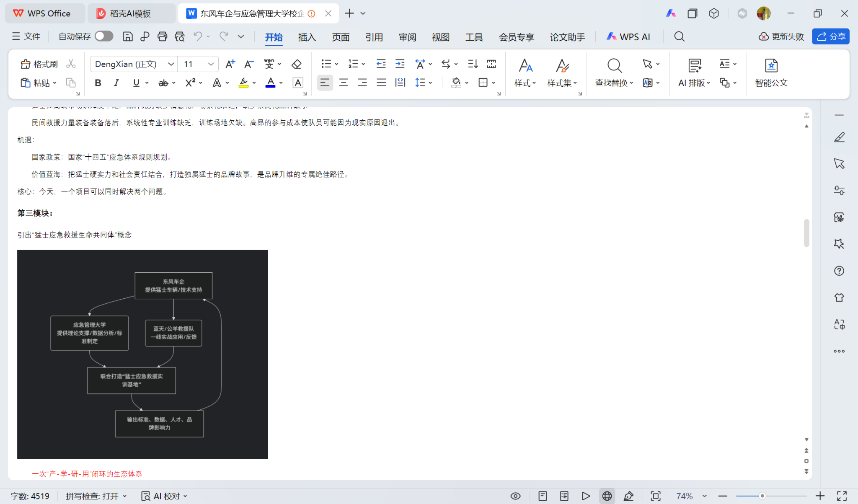Open the sidebar translation icon
The image size is (858, 504).
coord(839,324)
